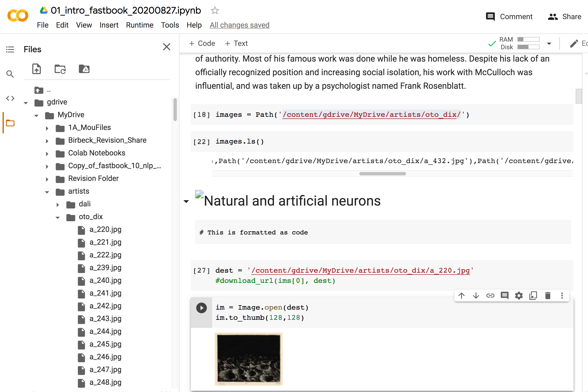Collapse the oto_dix folder

tap(58, 217)
